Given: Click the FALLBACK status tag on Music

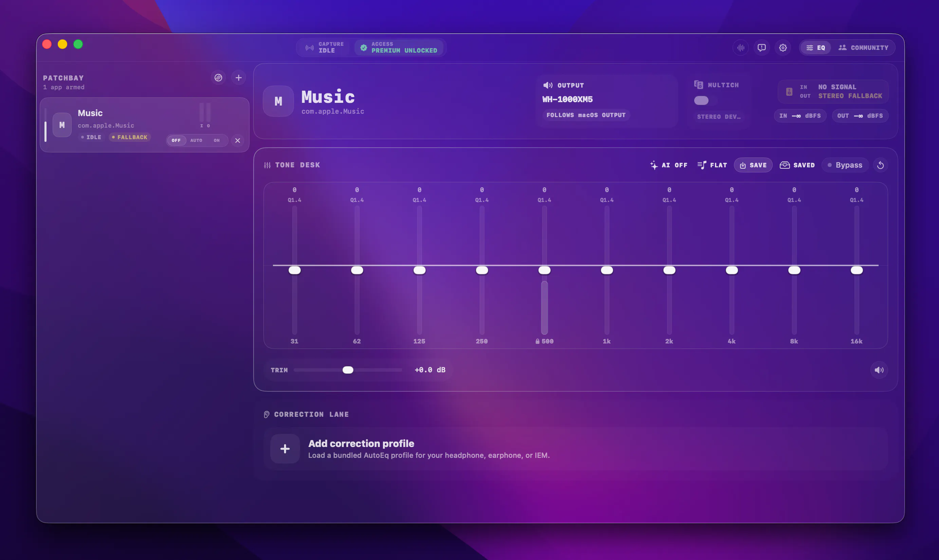Looking at the screenshot, I should [x=129, y=137].
